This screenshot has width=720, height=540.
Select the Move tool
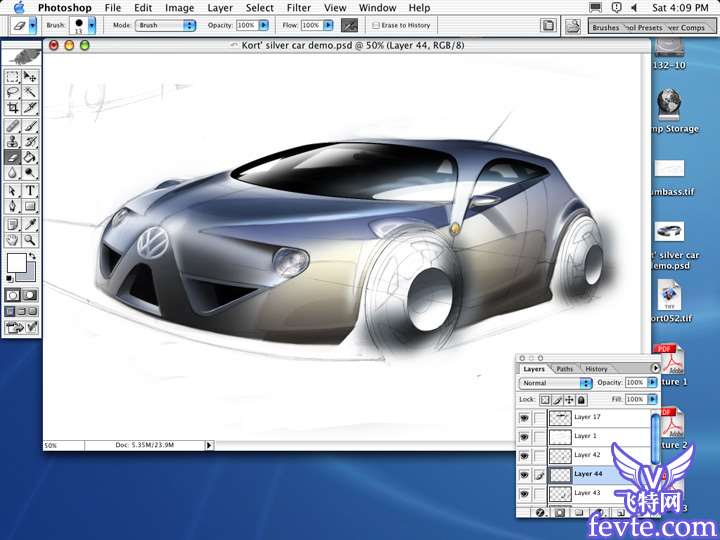point(30,77)
